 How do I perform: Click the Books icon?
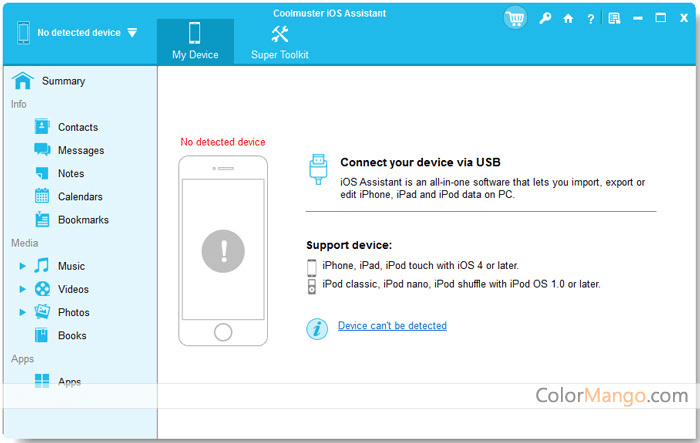41,335
